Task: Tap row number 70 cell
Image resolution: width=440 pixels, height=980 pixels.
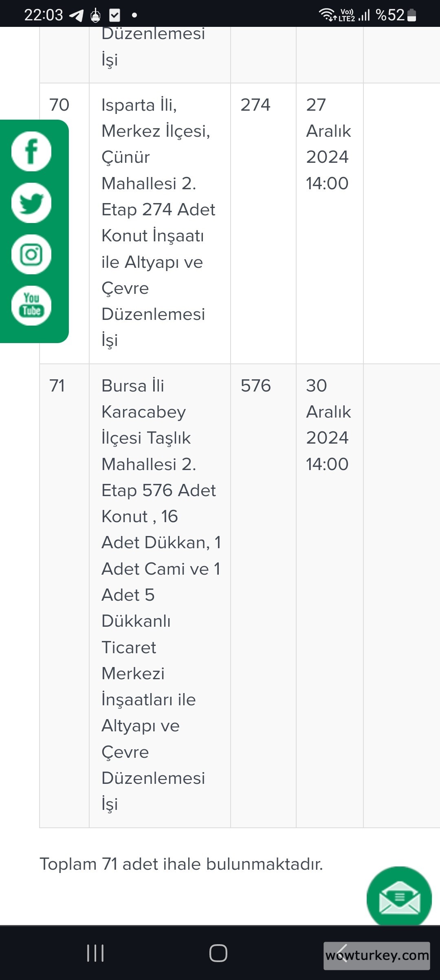Action: point(59,105)
